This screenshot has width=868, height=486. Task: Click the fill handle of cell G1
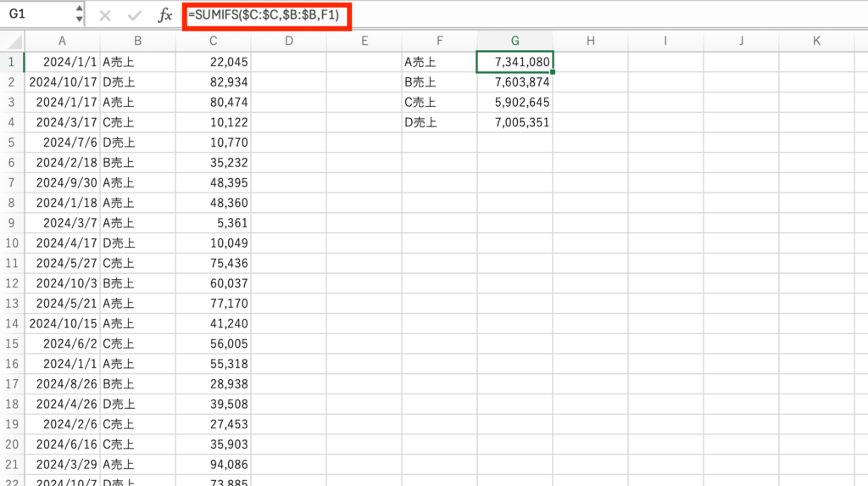553,72
